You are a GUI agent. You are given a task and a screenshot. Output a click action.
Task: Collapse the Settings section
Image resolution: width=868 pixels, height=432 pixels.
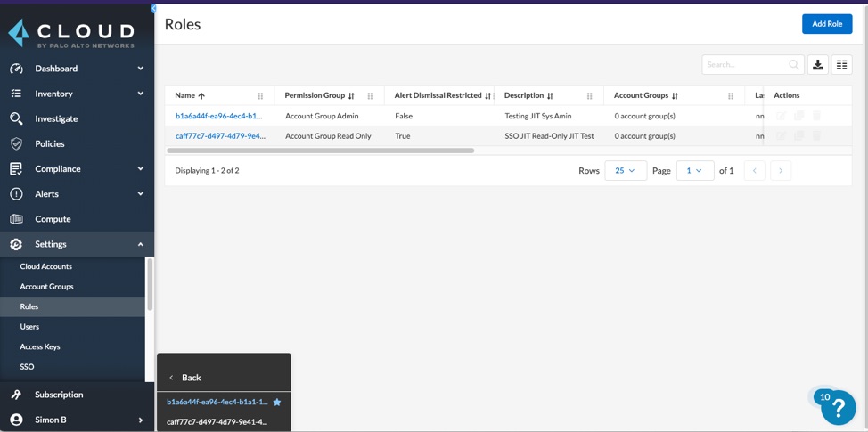(x=140, y=244)
